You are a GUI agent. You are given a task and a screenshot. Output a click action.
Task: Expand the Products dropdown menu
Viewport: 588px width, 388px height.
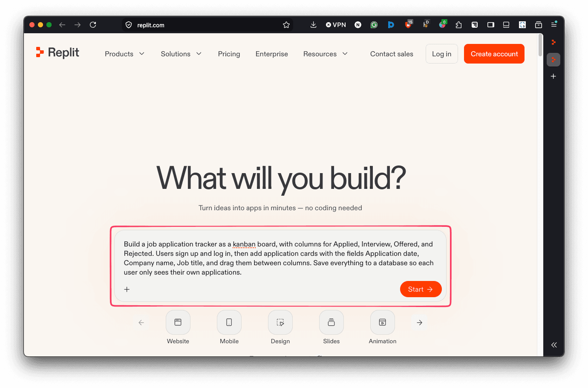[125, 54]
